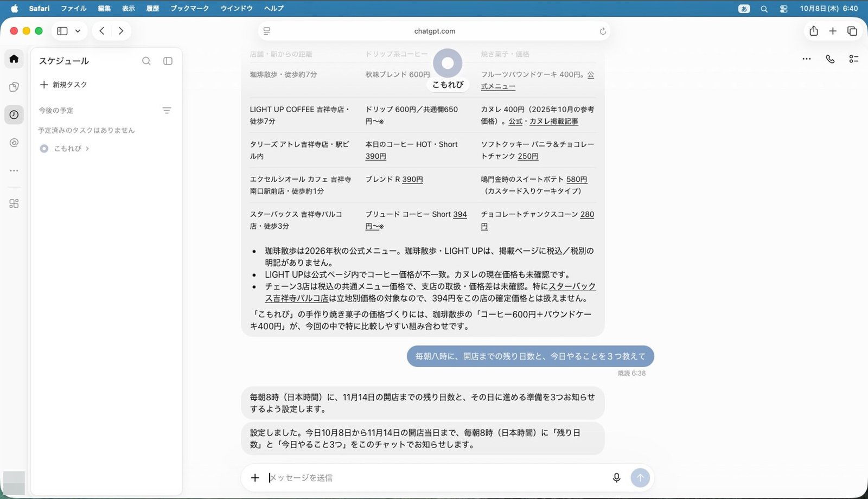
Task: Open Spotlight search in menu bar
Action: [x=764, y=9]
